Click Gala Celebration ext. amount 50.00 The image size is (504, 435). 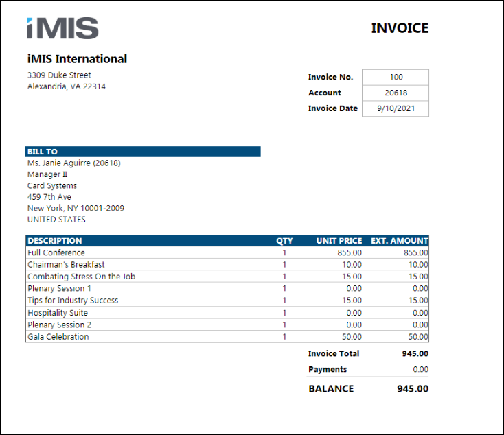tap(418, 336)
